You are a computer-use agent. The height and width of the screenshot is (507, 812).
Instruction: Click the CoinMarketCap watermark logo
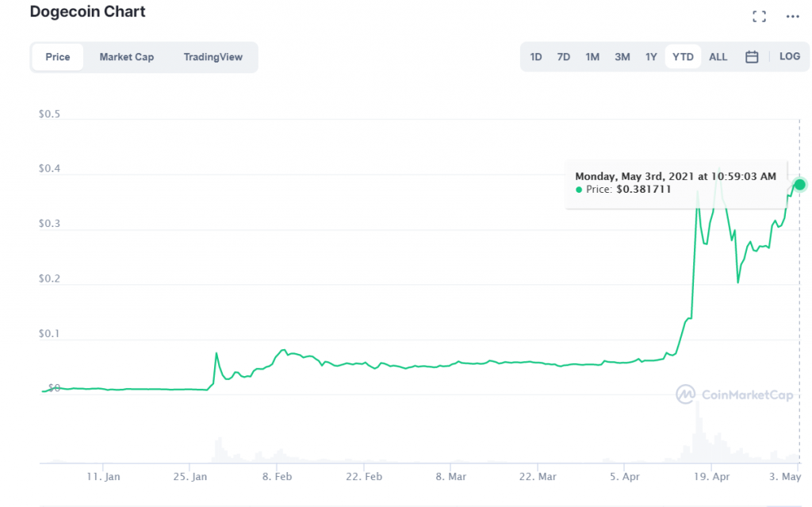pos(731,394)
